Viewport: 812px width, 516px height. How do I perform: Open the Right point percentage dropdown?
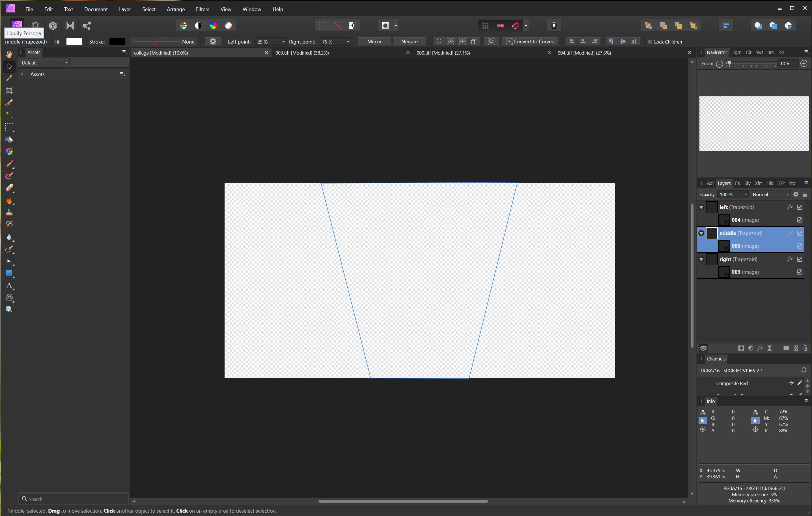[348, 42]
